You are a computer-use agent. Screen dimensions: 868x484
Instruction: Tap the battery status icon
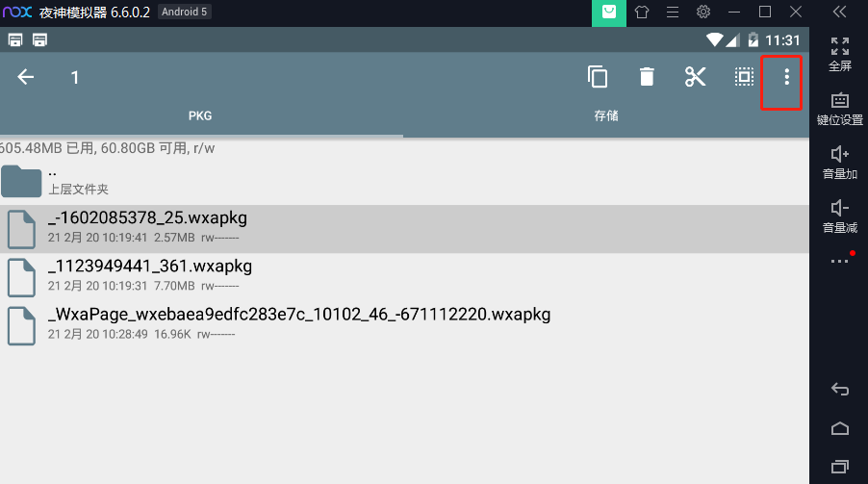(x=753, y=39)
